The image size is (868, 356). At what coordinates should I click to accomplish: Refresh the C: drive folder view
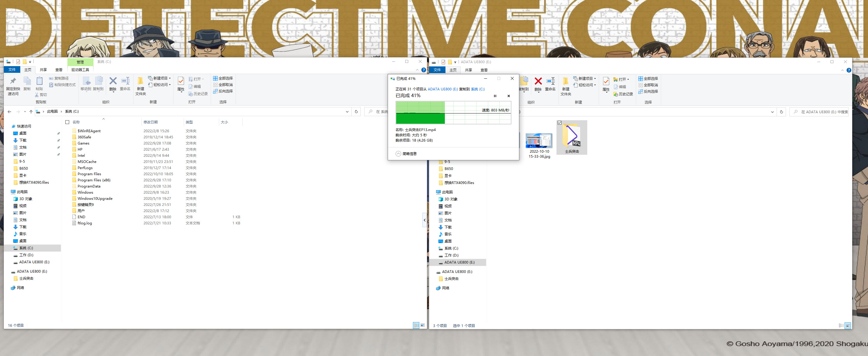pos(356,111)
